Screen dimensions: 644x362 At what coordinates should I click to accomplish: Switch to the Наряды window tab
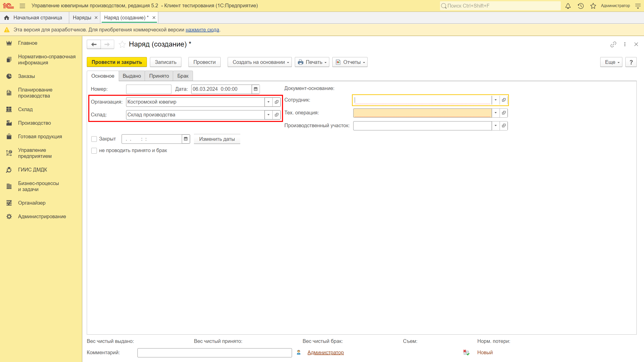(x=82, y=18)
